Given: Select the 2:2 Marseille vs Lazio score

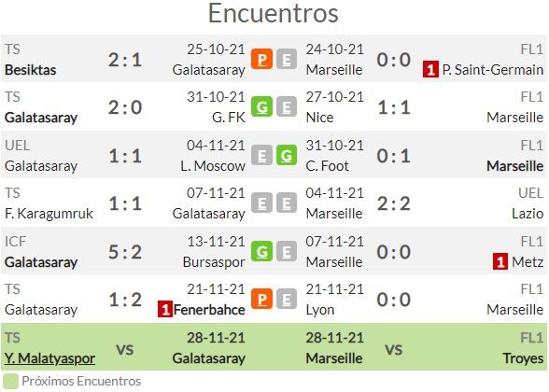Looking at the screenshot, I should tap(394, 203).
